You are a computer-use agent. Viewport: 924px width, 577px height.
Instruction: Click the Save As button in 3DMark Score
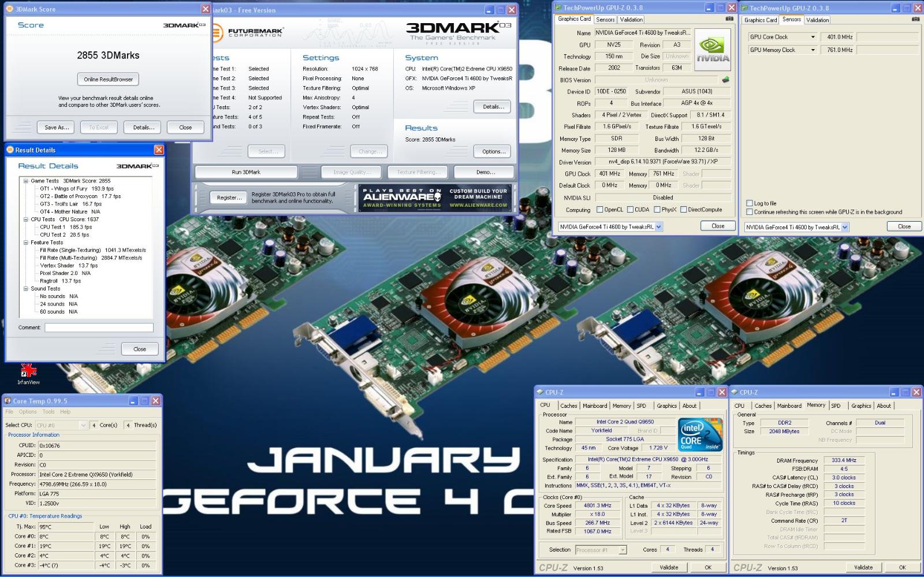(57, 127)
